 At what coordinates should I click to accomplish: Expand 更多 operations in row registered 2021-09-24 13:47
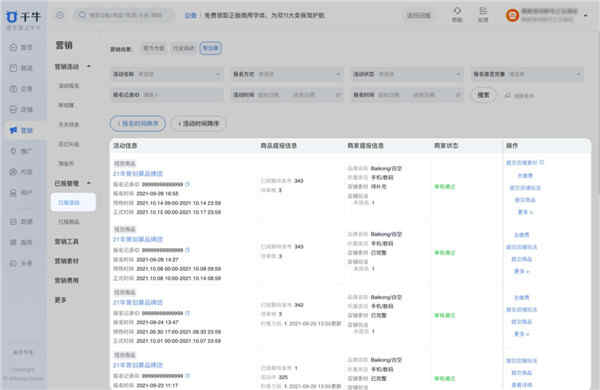click(x=521, y=334)
